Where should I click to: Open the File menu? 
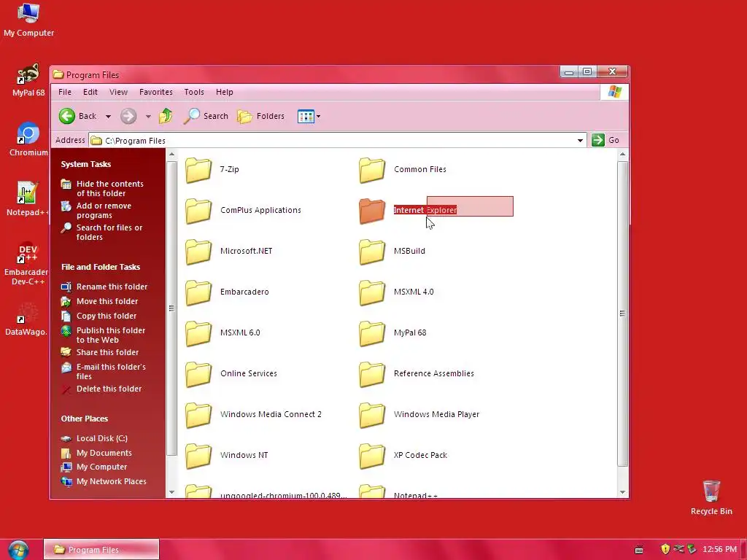[65, 92]
